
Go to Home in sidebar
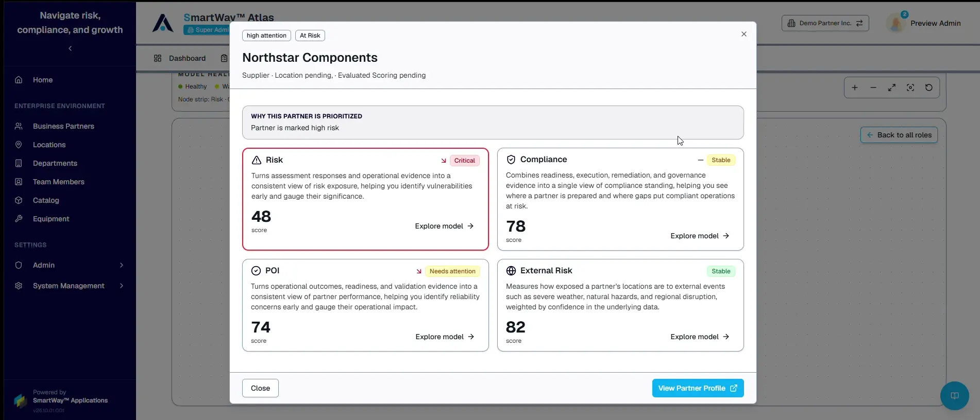click(x=43, y=80)
